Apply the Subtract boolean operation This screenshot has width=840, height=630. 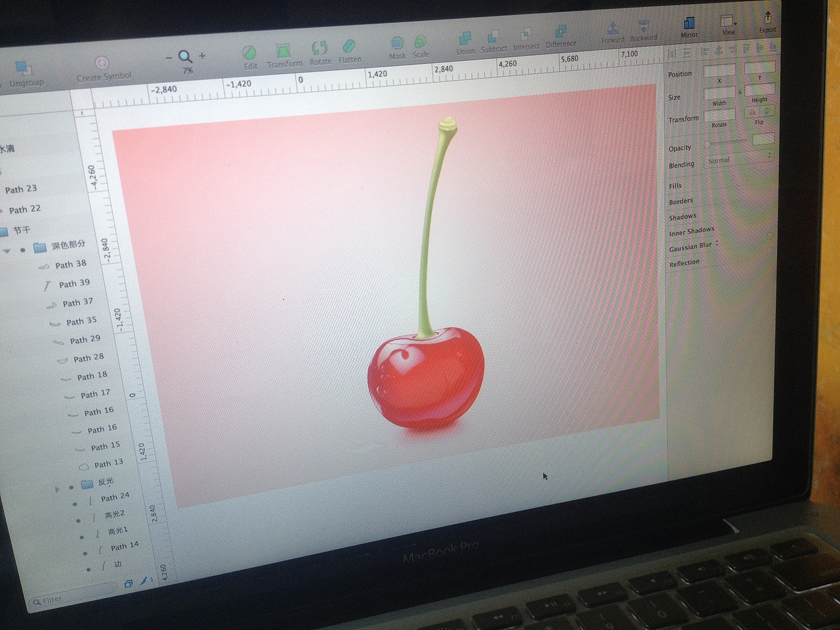(x=493, y=37)
